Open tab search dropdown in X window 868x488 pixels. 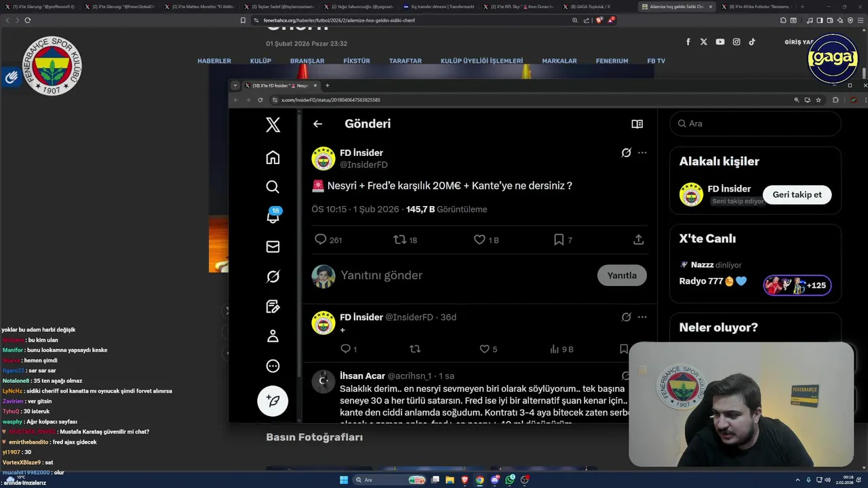tap(235, 85)
